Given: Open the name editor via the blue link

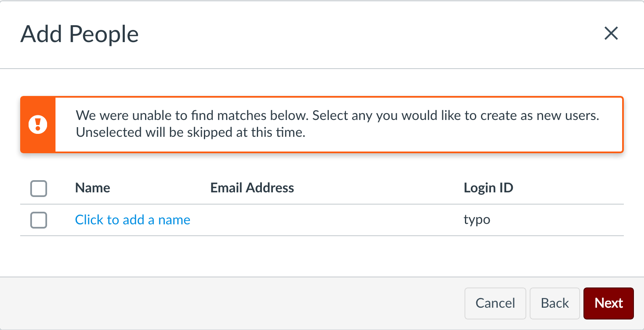Looking at the screenshot, I should coord(132,220).
